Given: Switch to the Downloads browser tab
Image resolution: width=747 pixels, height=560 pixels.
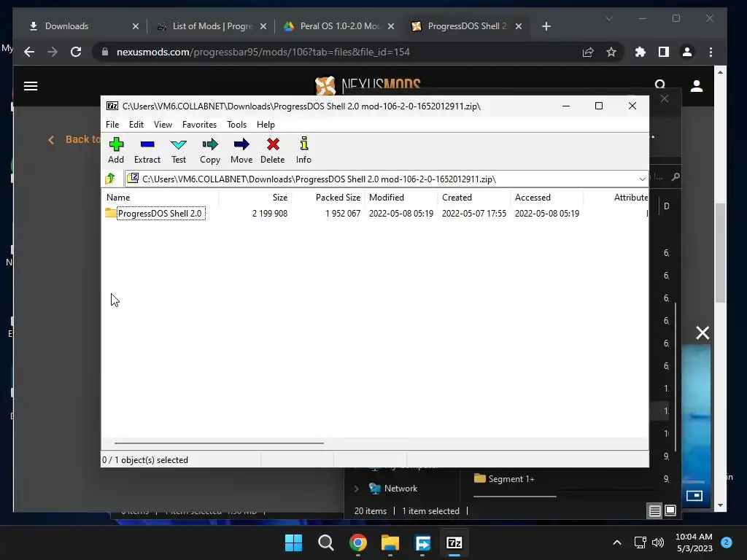Looking at the screenshot, I should point(66,26).
